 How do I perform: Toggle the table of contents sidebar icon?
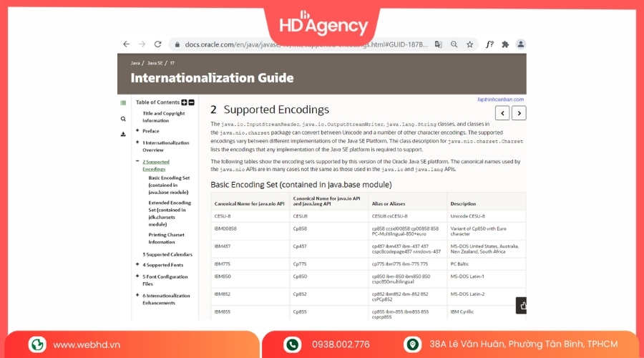(123, 103)
